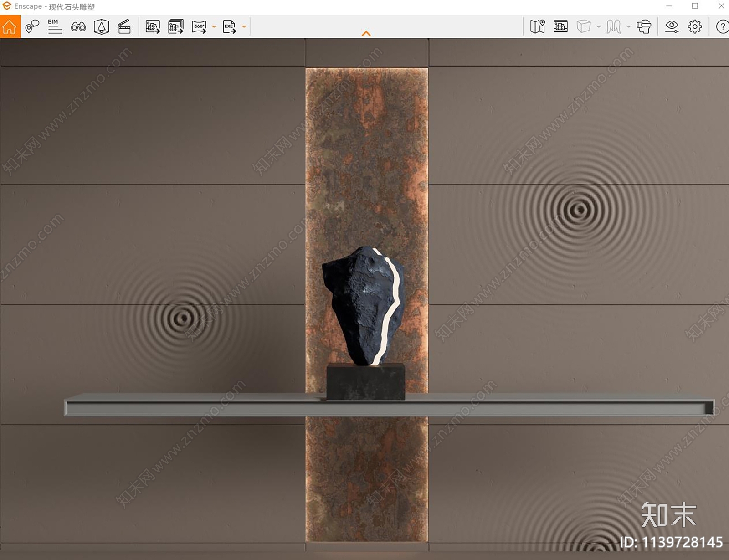The width and height of the screenshot is (729, 560).
Task: Open Collaborative Annotations speech-pin icon
Action: coord(32,26)
